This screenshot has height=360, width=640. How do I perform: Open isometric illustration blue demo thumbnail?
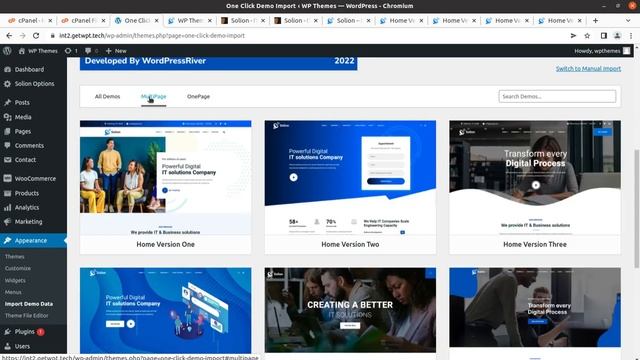coord(165,310)
